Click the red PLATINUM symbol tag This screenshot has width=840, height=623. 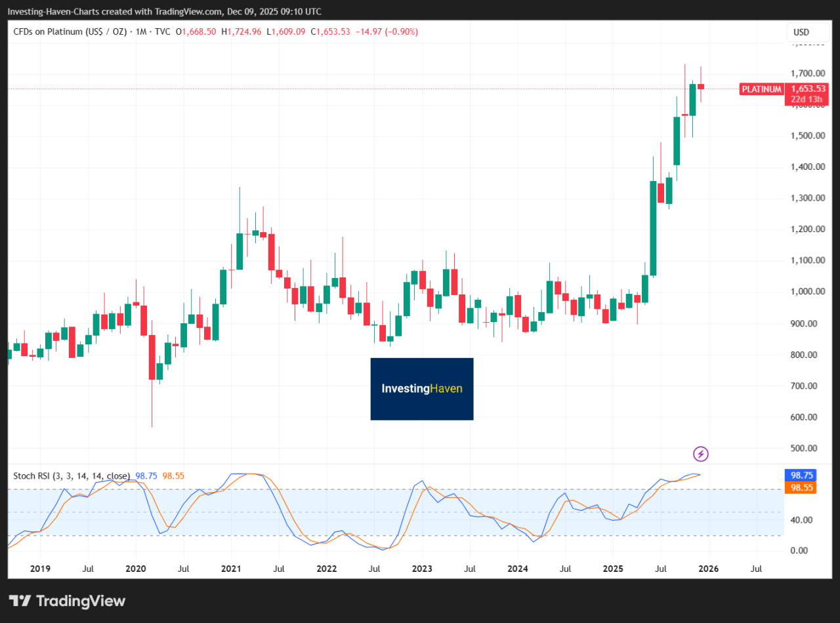pyautogui.click(x=761, y=89)
